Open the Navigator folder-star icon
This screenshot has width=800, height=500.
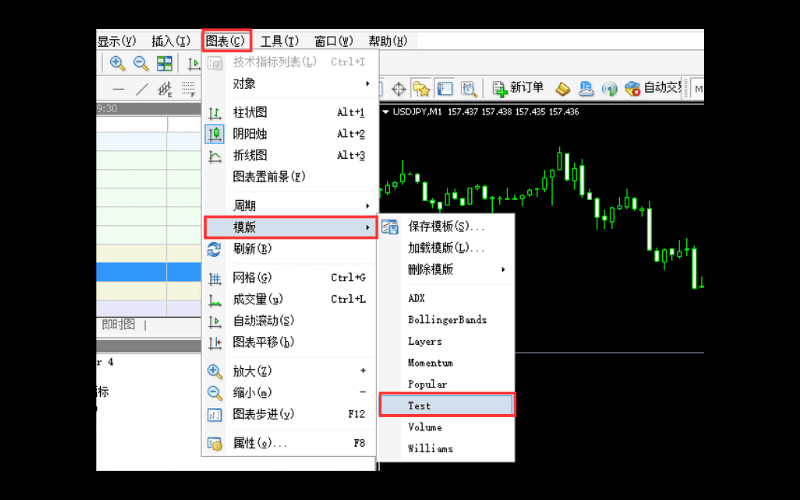click(x=421, y=89)
